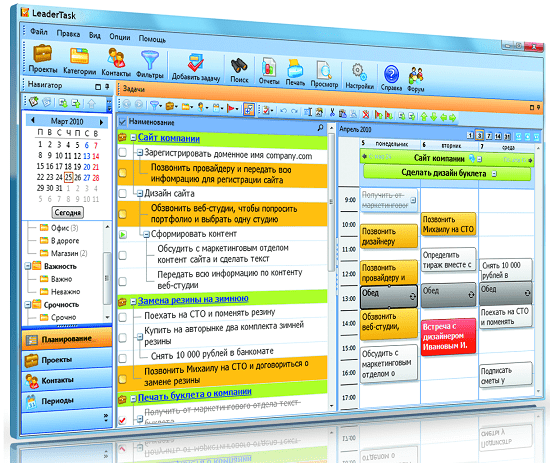Click the home up-arrow icon in Навигатор toolbar
This screenshot has width=550, height=463.
tap(92, 103)
